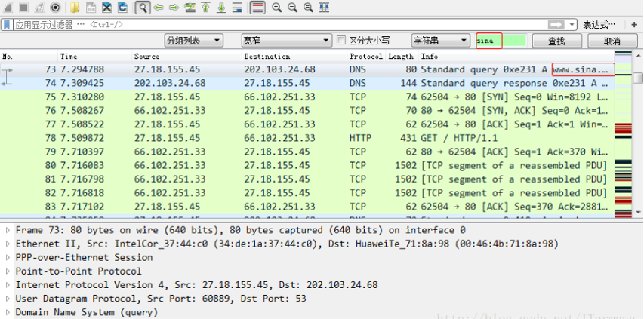Open the 表达式 expression builder

(599, 25)
